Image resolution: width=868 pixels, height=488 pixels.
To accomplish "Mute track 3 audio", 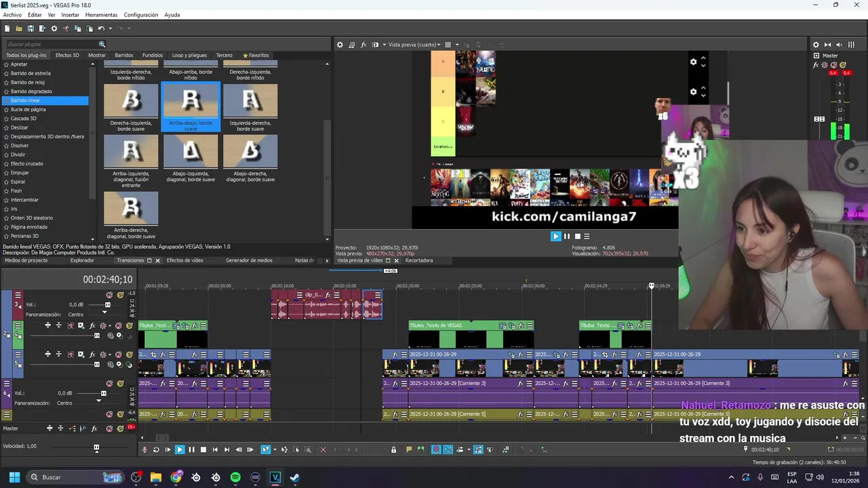I will click(x=109, y=295).
